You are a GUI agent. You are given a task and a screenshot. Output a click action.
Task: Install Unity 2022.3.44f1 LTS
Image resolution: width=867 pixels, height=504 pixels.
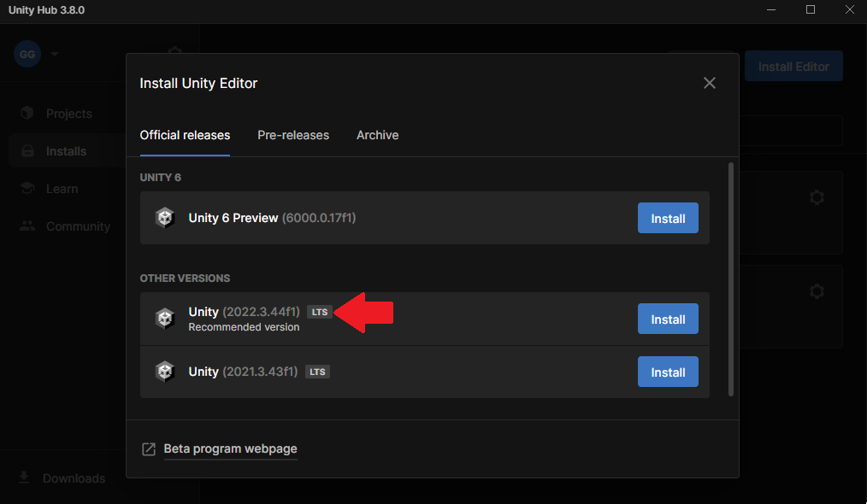[668, 319]
